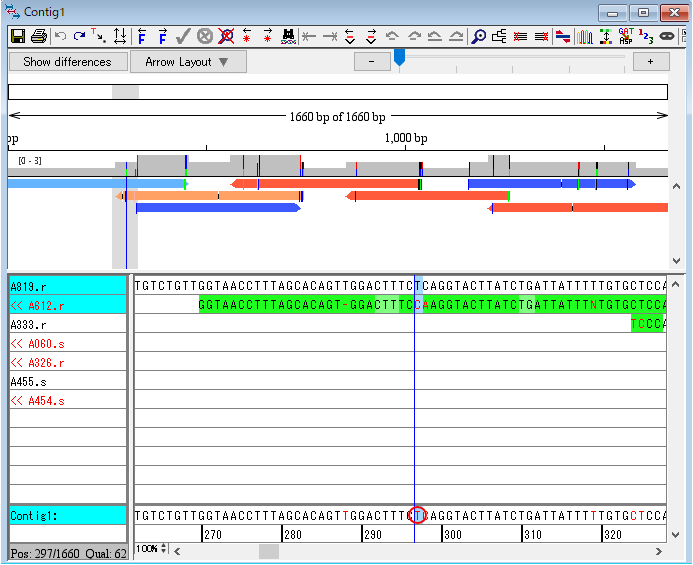This screenshot has width=693, height=565.
Task: Click the lines icon with right red X
Action: [541, 36]
